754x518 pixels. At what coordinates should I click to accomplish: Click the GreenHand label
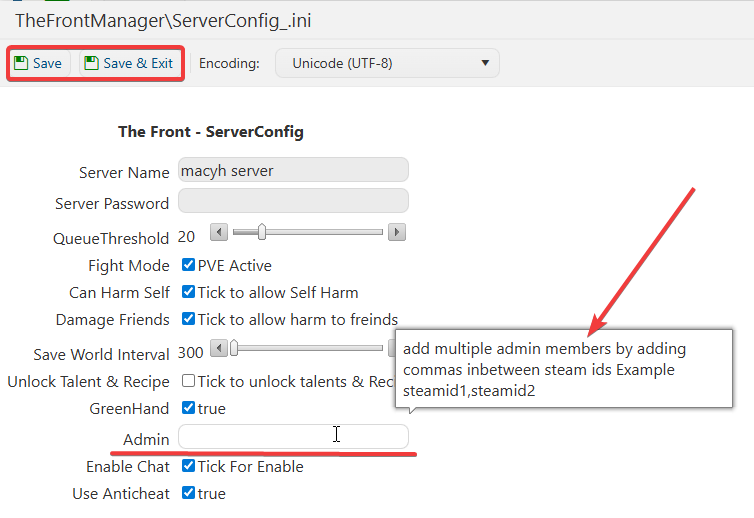tap(129, 409)
